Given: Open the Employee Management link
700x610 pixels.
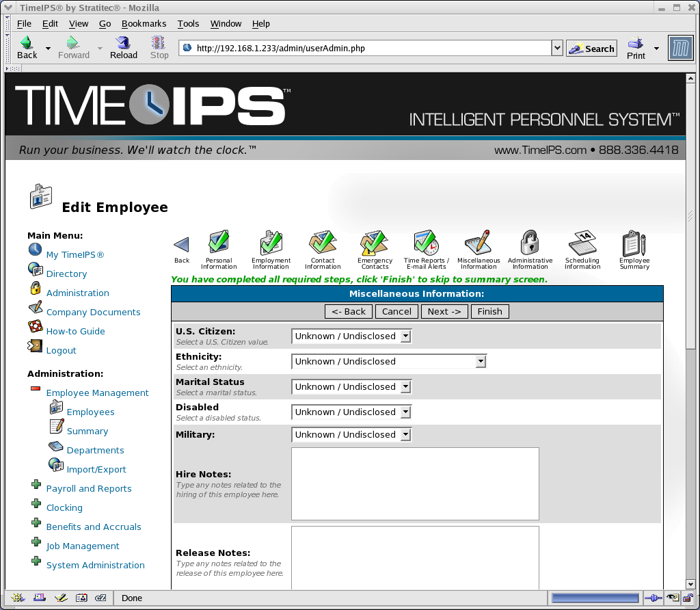Looking at the screenshot, I should click(97, 393).
